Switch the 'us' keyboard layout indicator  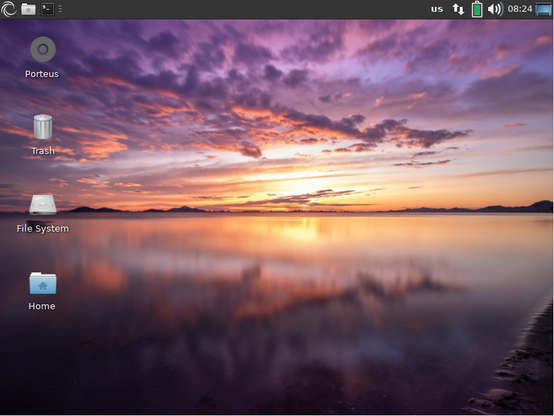(437, 9)
